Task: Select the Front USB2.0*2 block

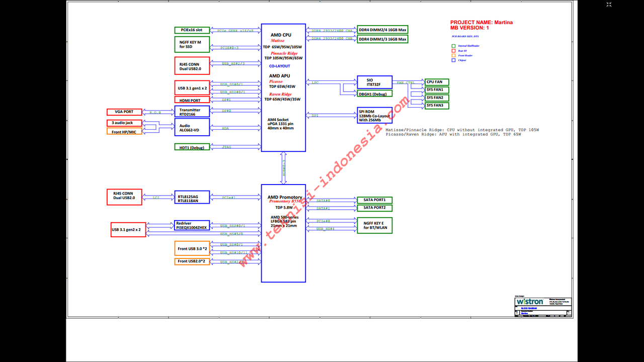Action: pyautogui.click(x=192, y=261)
